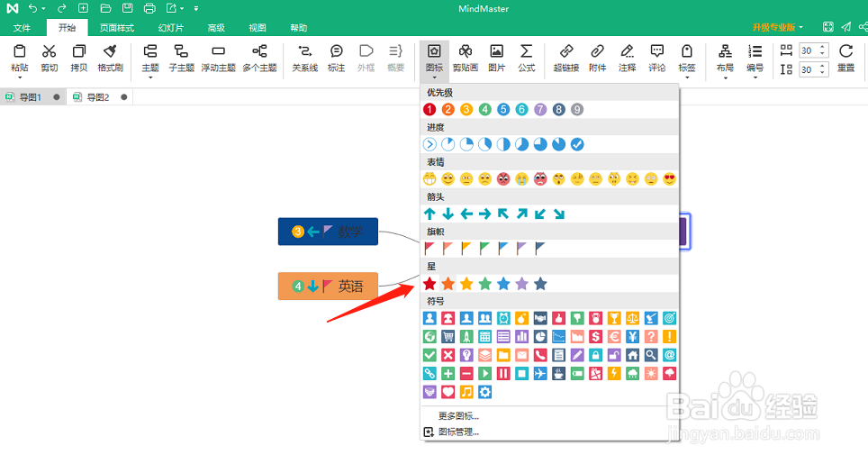Select the trophy symbol icon
The width and height of the screenshot is (868, 464).
pos(614,318)
